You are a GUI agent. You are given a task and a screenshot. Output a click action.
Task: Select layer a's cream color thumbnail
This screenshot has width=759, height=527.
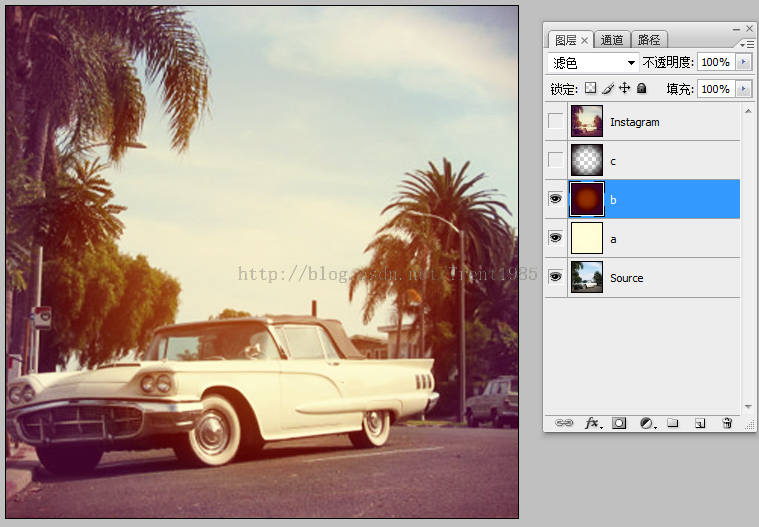coord(587,239)
